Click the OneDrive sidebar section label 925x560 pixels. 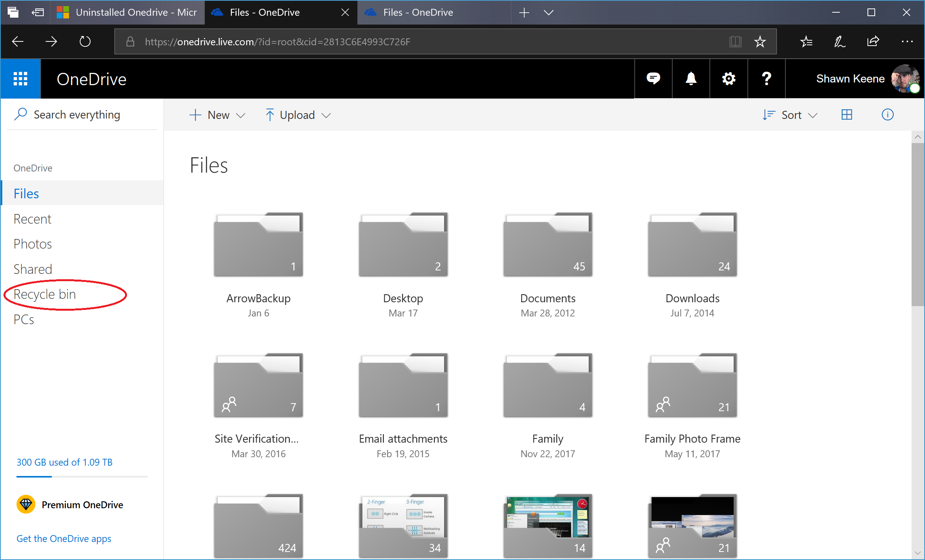pos(33,168)
